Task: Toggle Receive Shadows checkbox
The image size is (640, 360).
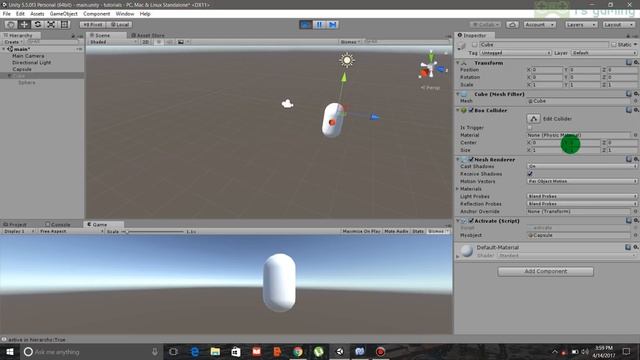Action: 530,174
